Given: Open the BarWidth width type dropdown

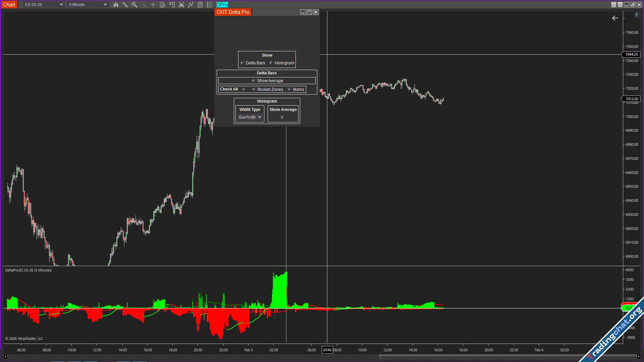Looking at the screenshot, I should [250, 117].
